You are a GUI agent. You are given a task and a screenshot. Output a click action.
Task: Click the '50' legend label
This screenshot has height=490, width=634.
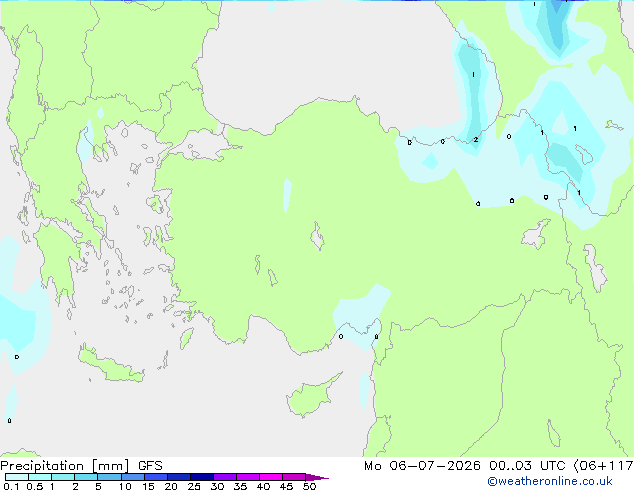(309, 486)
